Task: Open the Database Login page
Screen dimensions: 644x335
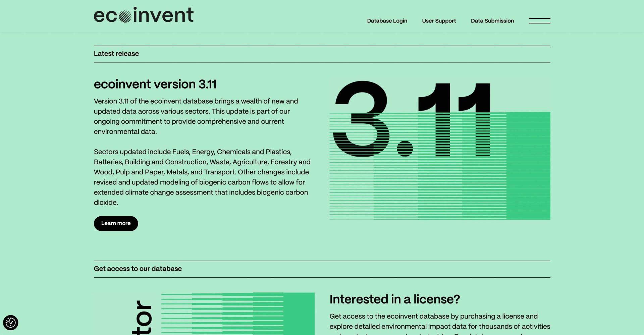Action: pos(387,21)
